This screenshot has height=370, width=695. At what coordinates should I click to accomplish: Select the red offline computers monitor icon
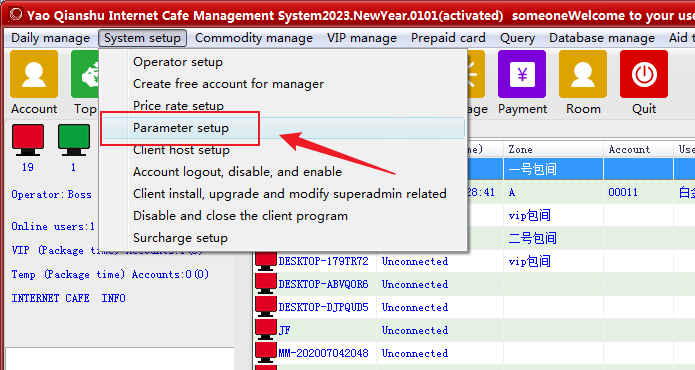28,140
